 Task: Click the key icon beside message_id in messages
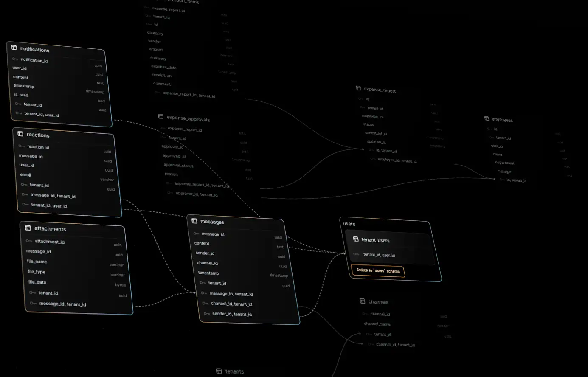(196, 234)
